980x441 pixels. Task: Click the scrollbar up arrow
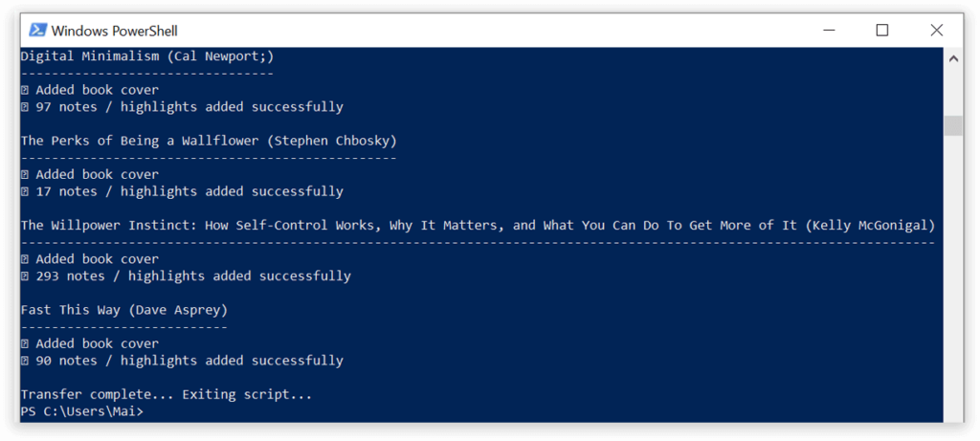[x=952, y=59]
